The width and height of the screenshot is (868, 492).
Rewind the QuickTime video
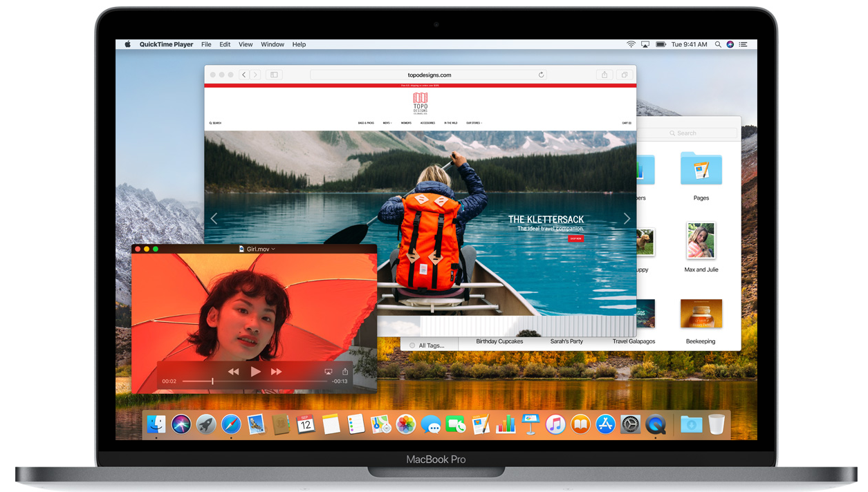(234, 372)
